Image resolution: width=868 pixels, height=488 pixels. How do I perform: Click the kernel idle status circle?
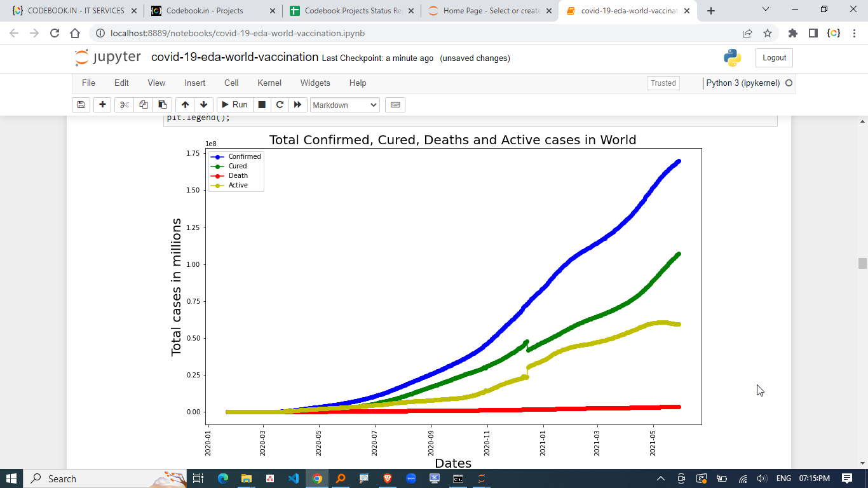pos(789,83)
